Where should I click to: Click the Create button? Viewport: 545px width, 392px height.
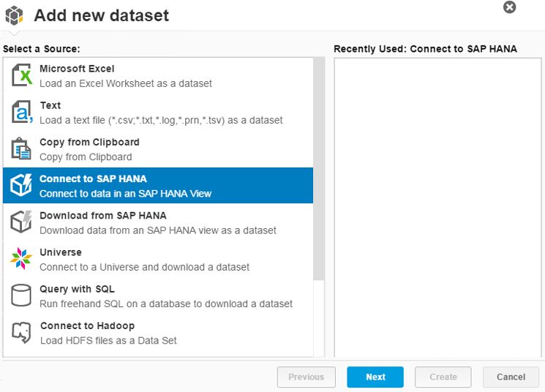click(443, 377)
